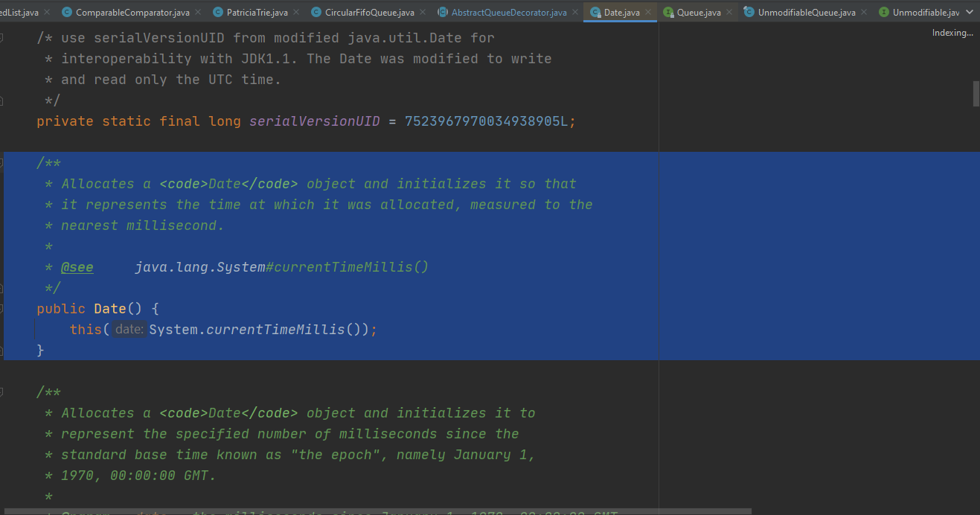Switch to the Queue.java tab
This screenshot has height=515, width=980.
692,12
